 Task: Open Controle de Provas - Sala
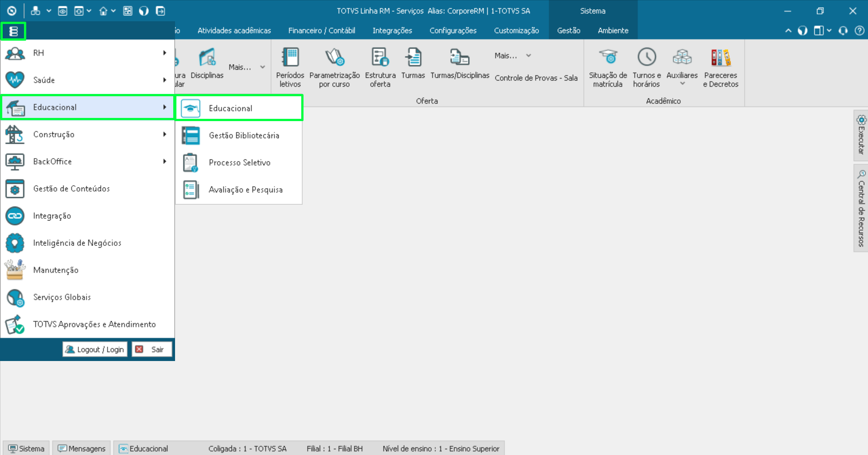[x=536, y=78]
